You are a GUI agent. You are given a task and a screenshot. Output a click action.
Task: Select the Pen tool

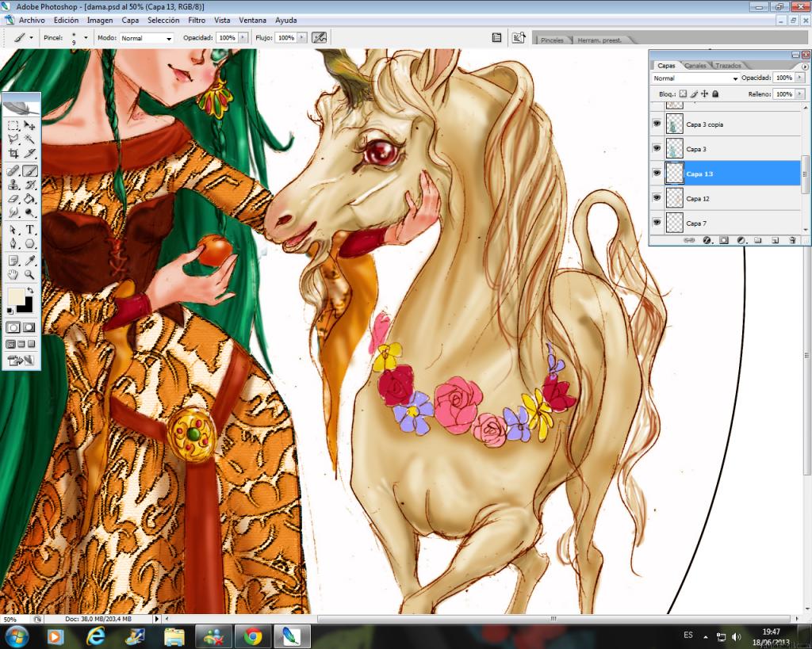[13, 243]
